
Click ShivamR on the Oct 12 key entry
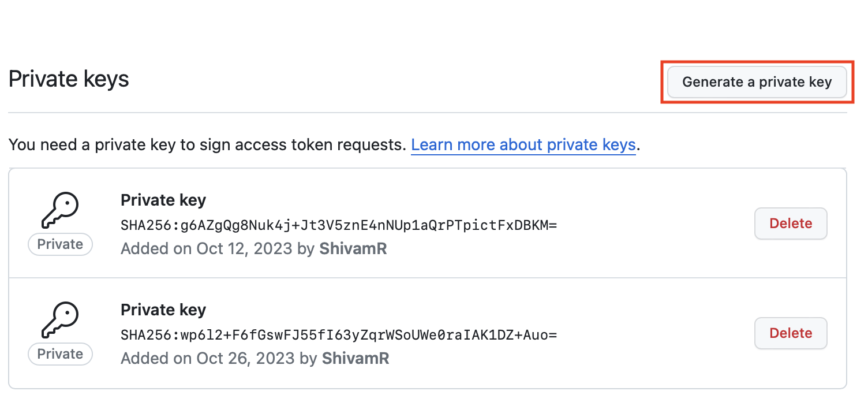pos(353,249)
